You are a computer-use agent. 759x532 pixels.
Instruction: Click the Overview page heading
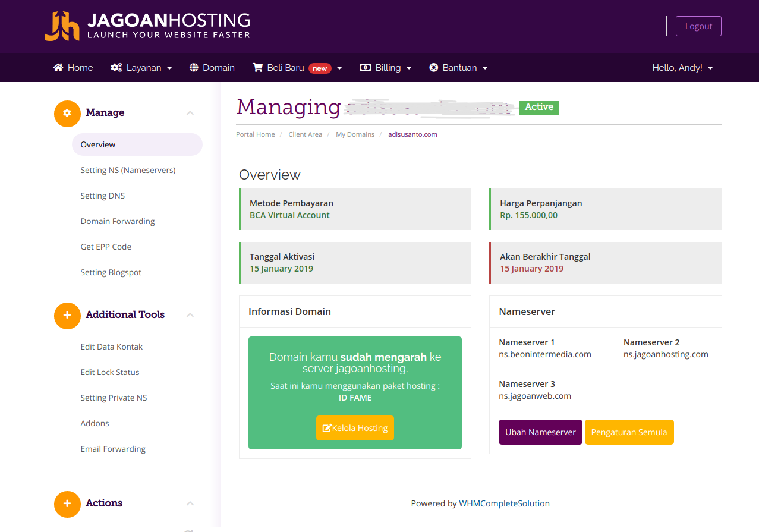coord(270,175)
